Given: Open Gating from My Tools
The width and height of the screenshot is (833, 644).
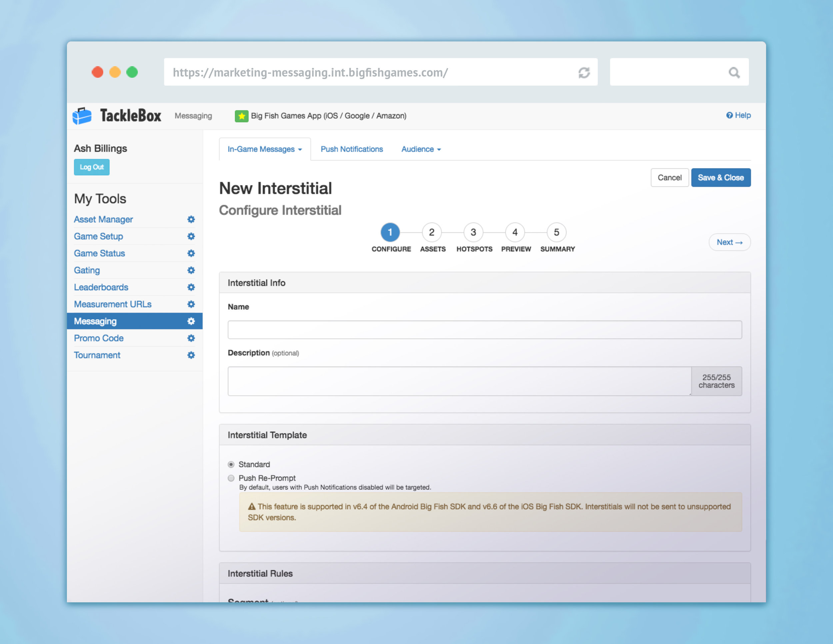Looking at the screenshot, I should coord(87,270).
